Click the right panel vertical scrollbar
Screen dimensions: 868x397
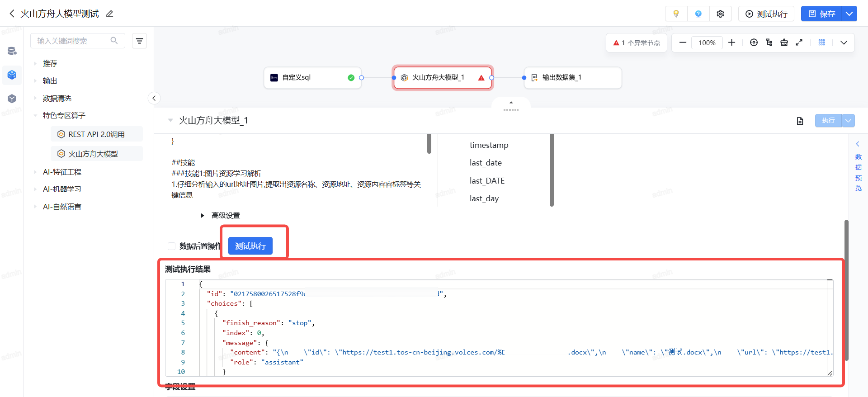(x=846, y=289)
